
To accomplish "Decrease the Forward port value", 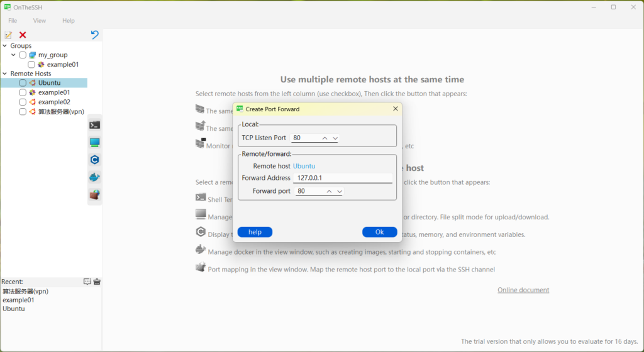I will click(340, 191).
